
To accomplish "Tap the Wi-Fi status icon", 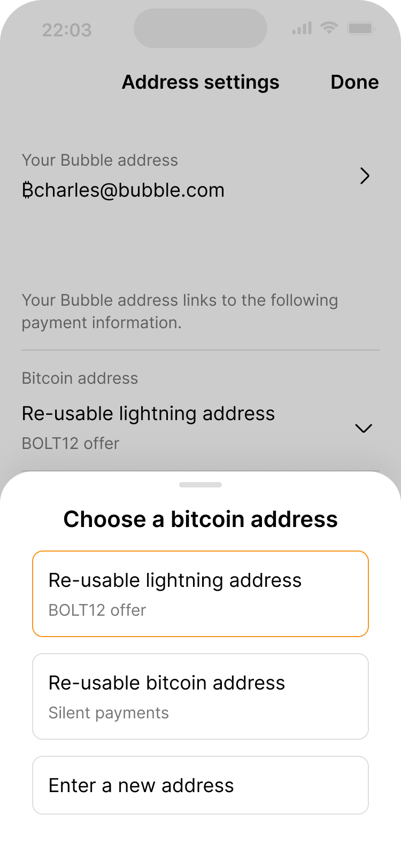I will pyautogui.click(x=329, y=28).
